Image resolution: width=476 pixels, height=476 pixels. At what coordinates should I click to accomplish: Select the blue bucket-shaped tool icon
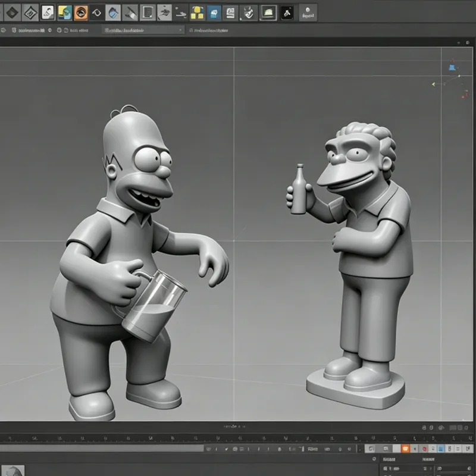[113, 12]
